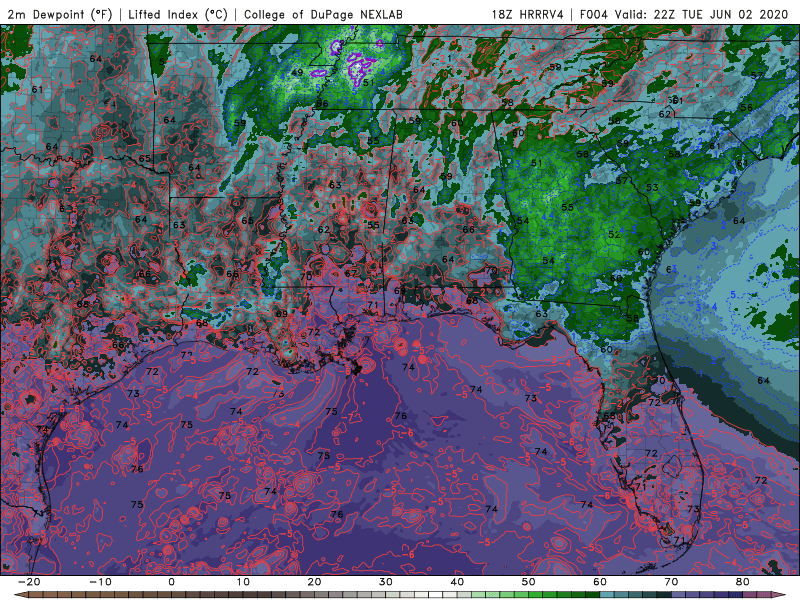Screen dimensions: 800x600
Task: Click the 10 tick label on the color scale
Action: point(243,582)
